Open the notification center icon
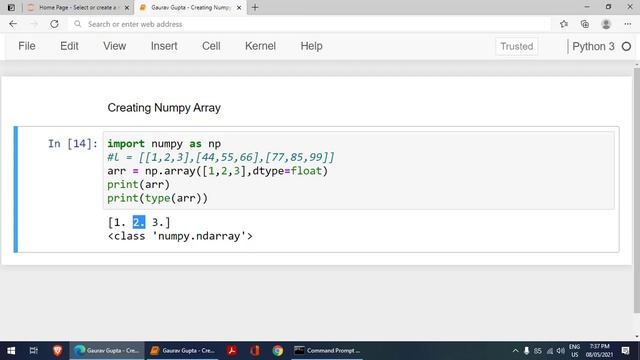 point(625,351)
